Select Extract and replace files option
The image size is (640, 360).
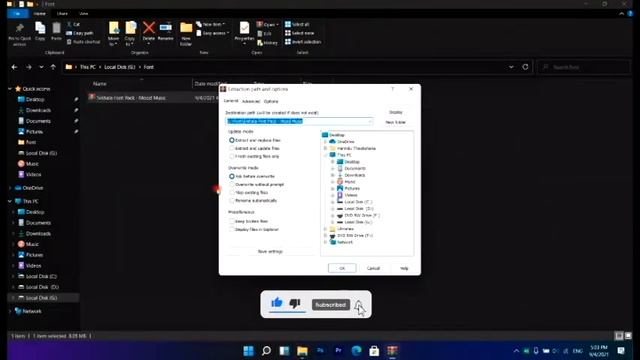tap(255, 140)
